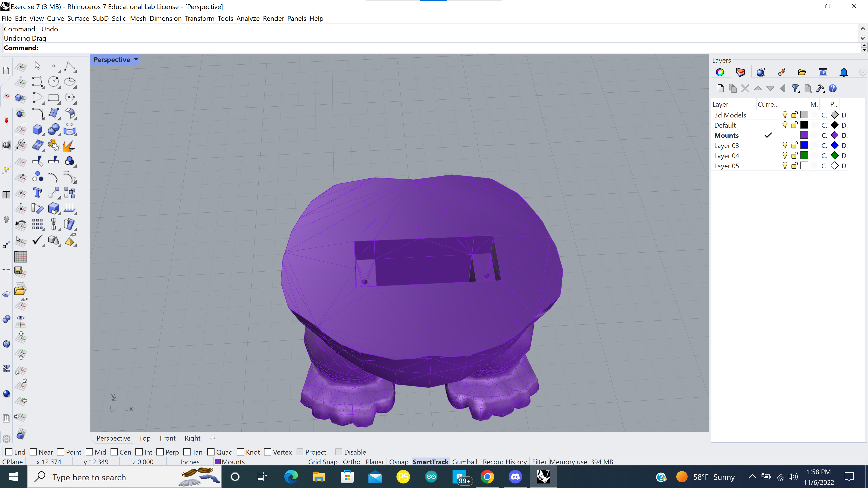Viewport: 868px width, 488px height.
Task: Toggle the Point osnap checkbox
Action: coord(61,452)
